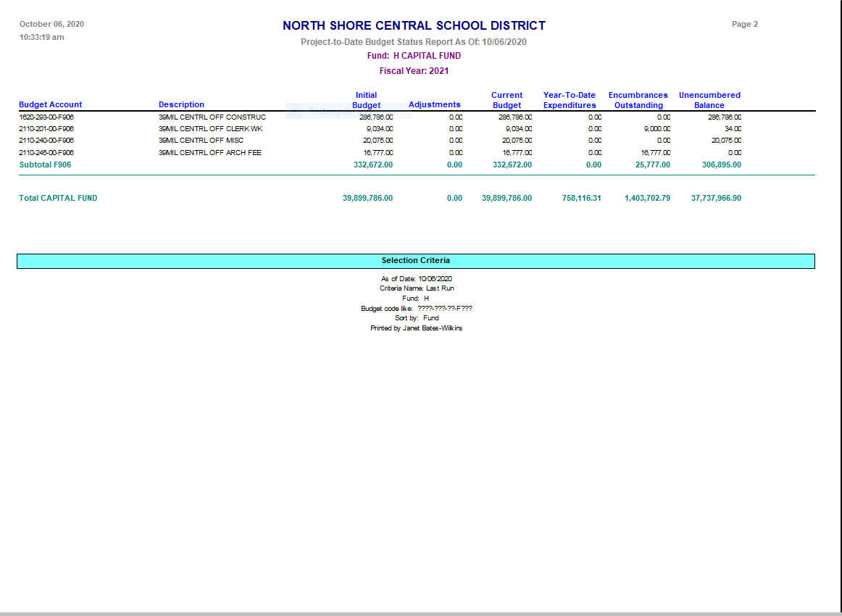The image size is (842, 616).
Task: Select the 'Project-to-Date Budget Status Report' subtitle
Action: 414,42
